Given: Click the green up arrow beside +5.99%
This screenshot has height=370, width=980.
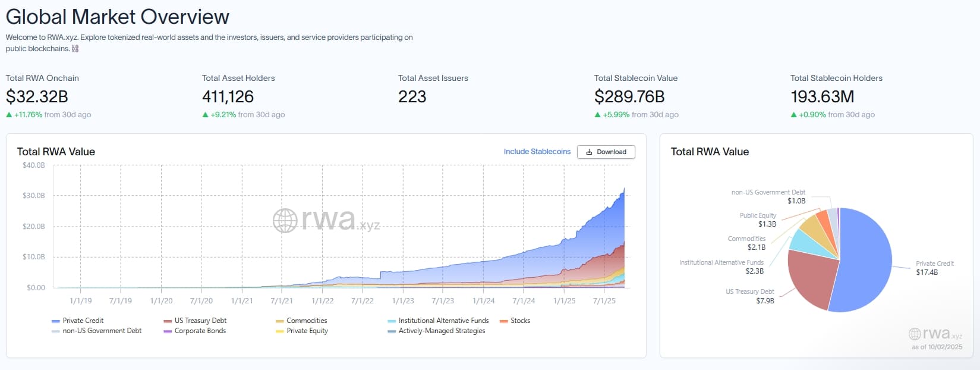Looking at the screenshot, I should pos(597,115).
